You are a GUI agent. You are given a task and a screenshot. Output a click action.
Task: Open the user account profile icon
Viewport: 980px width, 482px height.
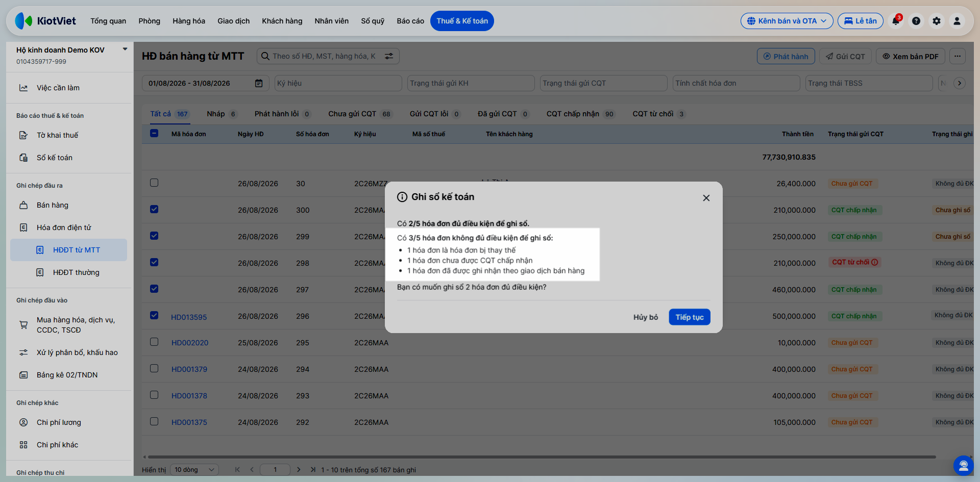pyautogui.click(x=957, y=21)
